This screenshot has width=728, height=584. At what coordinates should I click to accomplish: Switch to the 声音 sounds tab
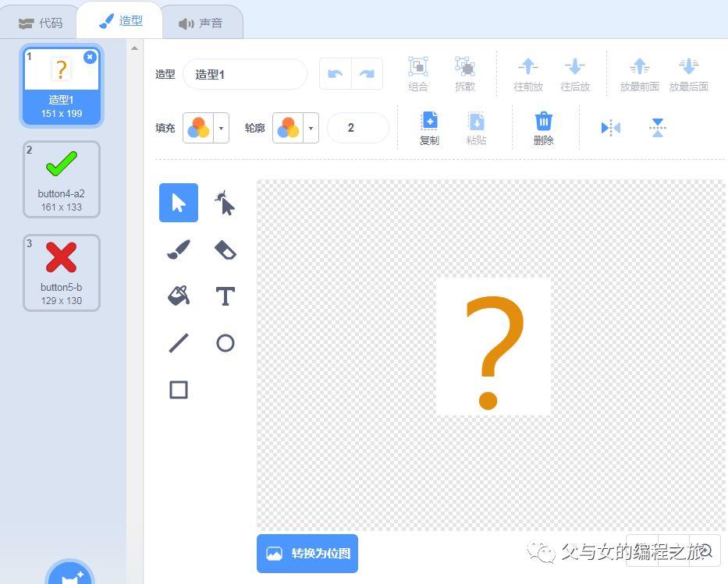201,23
